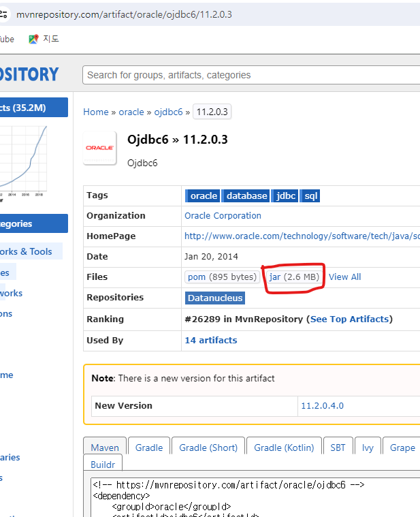Download the jar (2.6 MB) file

click(x=294, y=277)
